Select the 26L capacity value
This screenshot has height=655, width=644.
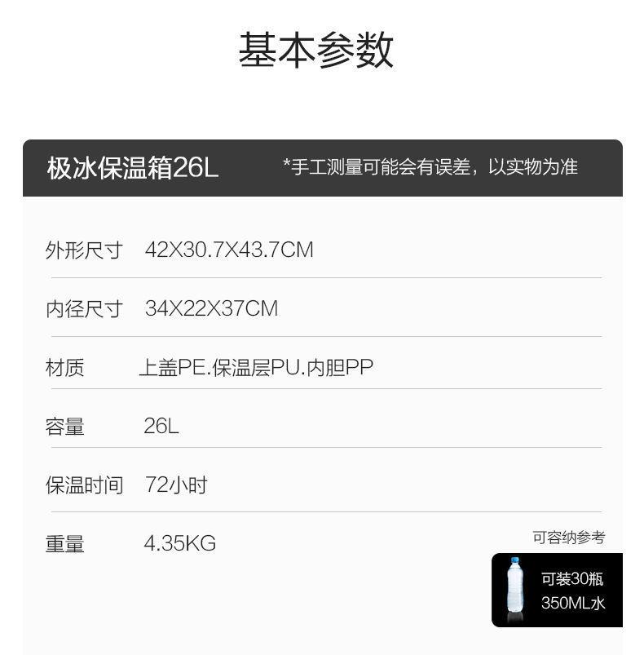click(x=161, y=426)
